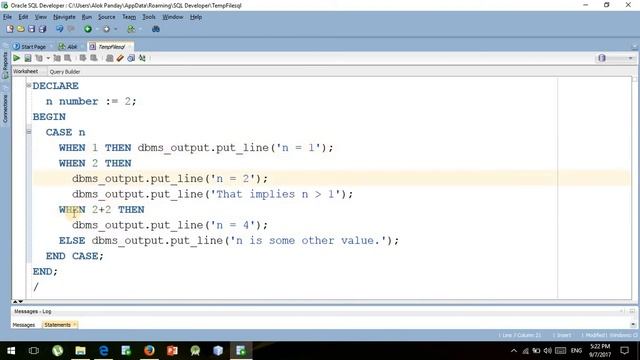Open the View menu

pyautogui.click(x=40, y=17)
